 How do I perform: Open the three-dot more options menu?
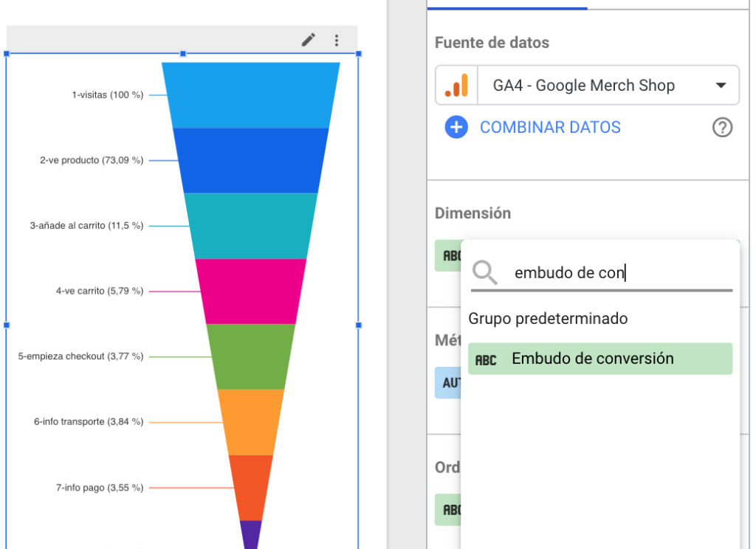[337, 40]
